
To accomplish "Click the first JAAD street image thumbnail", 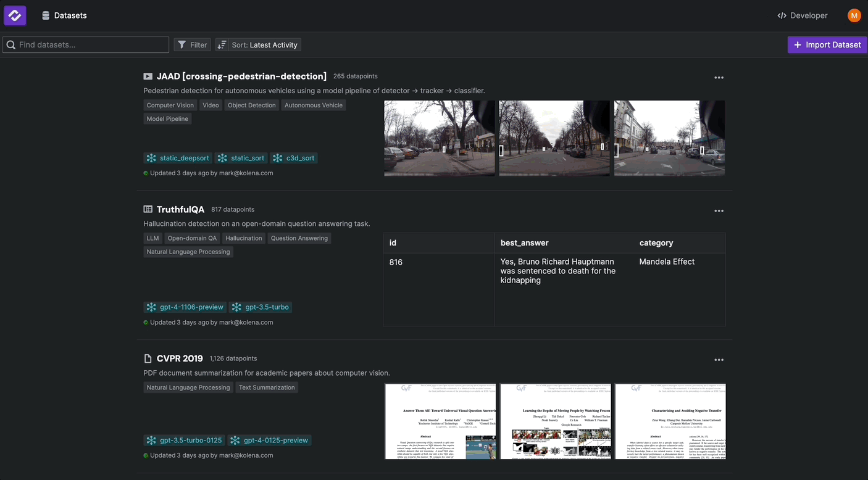I will [x=439, y=138].
